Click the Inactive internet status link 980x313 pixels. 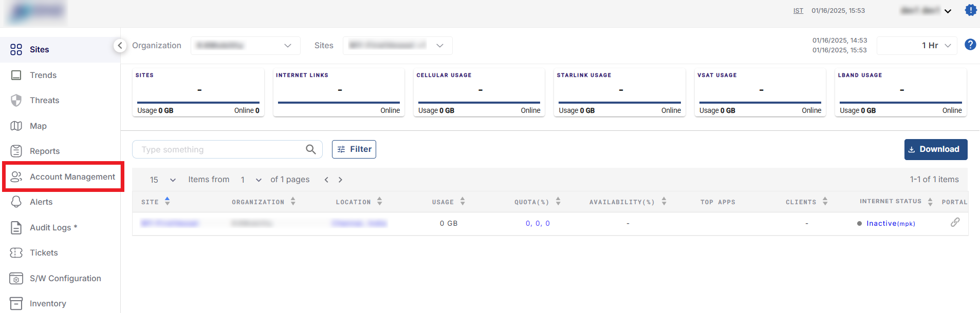point(881,223)
